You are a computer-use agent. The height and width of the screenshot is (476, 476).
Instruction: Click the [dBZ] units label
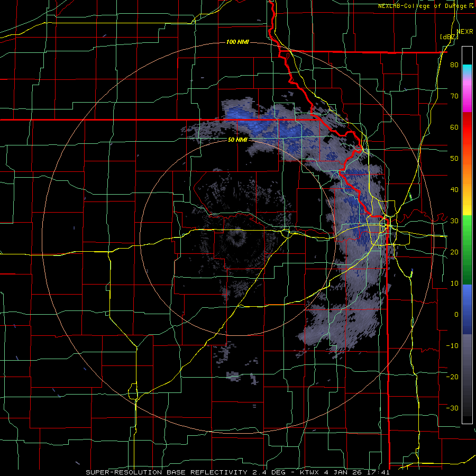449,37
